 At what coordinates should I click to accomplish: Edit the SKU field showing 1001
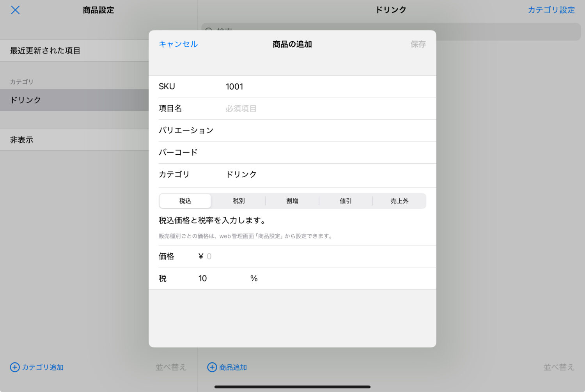pyautogui.click(x=292, y=87)
